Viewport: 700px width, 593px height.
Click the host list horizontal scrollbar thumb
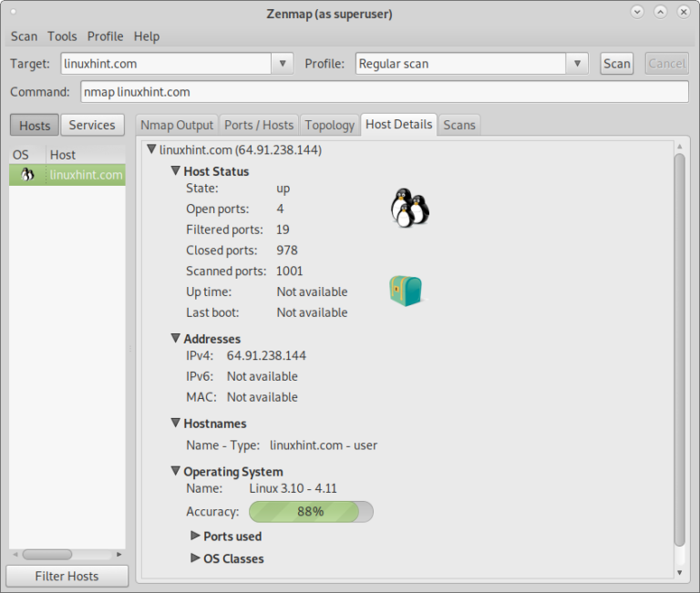(x=47, y=554)
